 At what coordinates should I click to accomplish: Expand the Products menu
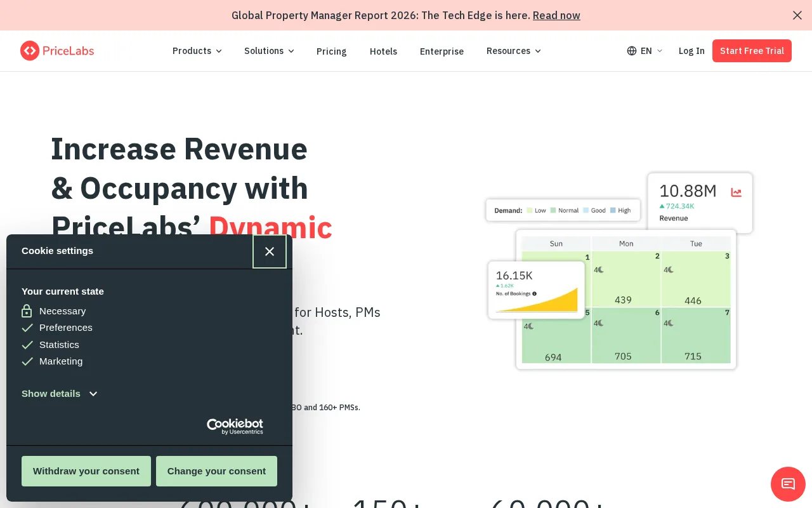[x=197, y=51]
